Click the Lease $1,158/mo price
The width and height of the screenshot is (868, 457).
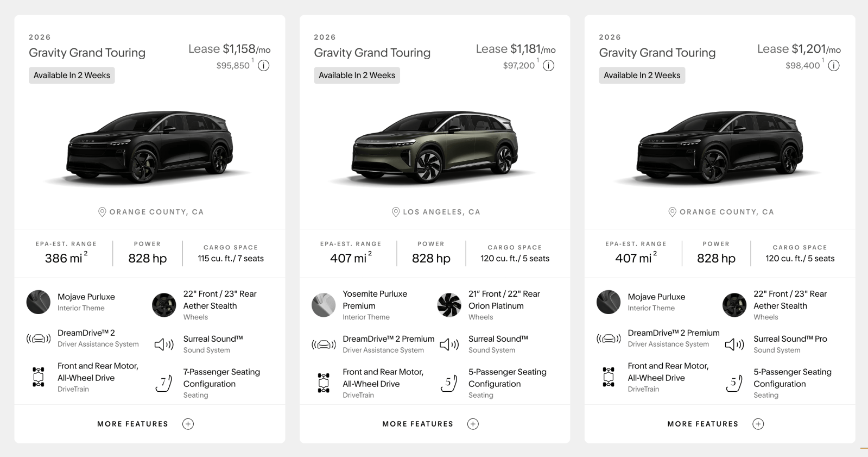coord(229,49)
